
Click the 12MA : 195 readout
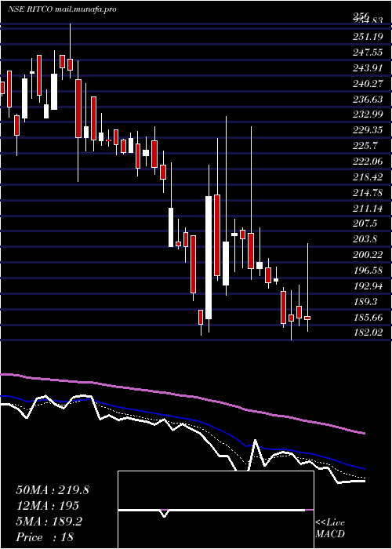coord(48,505)
